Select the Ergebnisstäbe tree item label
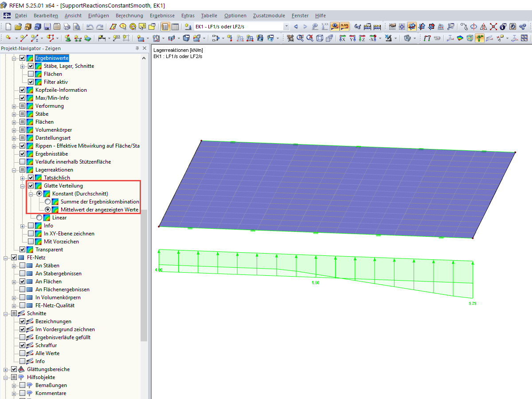Screen dimensions: 532x399 tap(51, 154)
